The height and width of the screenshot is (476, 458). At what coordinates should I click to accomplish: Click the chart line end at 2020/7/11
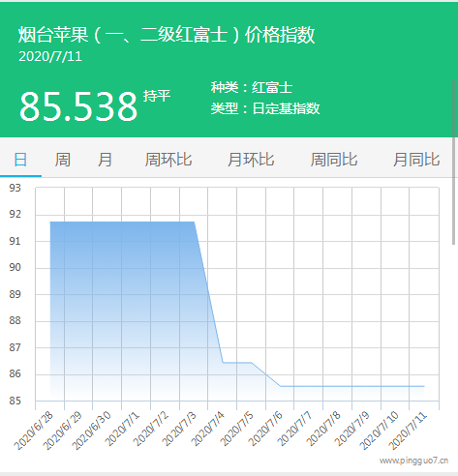coord(424,386)
